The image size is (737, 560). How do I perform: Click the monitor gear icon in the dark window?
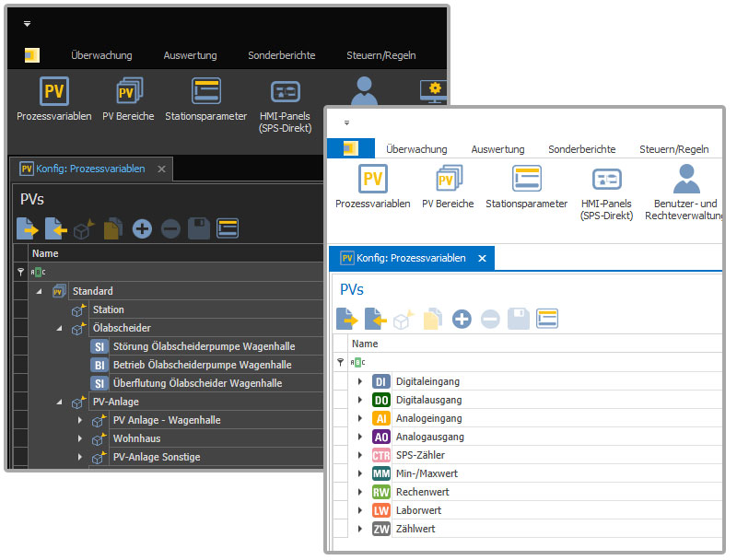click(433, 91)
